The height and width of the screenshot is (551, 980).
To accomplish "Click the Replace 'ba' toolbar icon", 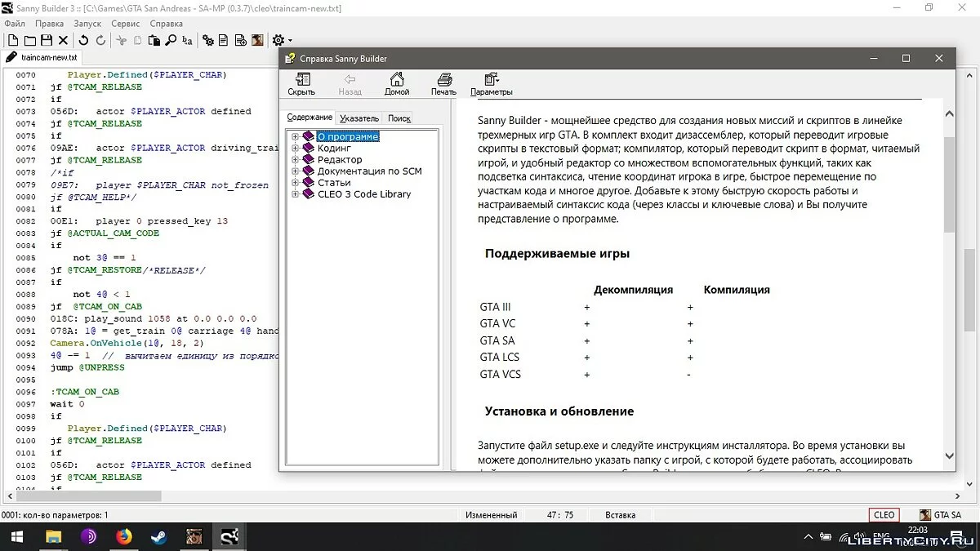I will tap(188, 40).
